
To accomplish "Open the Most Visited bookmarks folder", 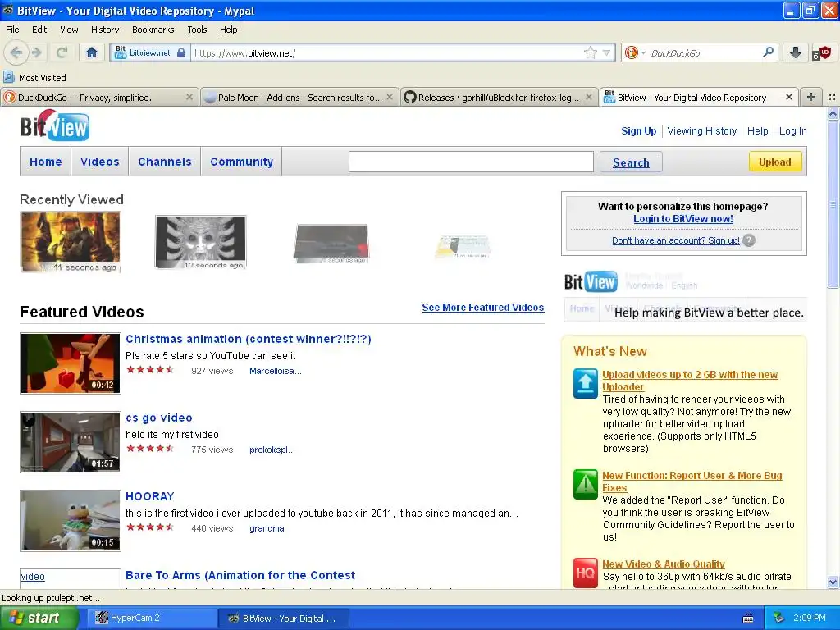I will (x=35, y=78).
